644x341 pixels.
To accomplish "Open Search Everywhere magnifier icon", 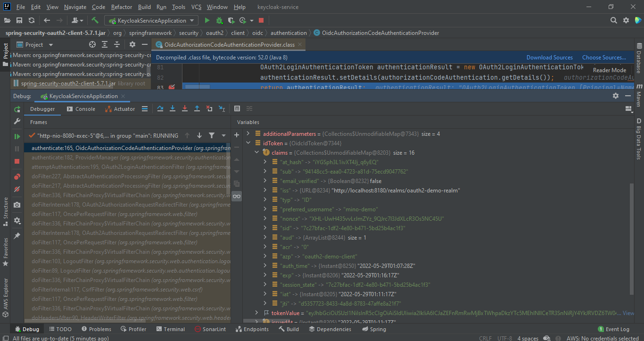I will click(x=613, y=20).
